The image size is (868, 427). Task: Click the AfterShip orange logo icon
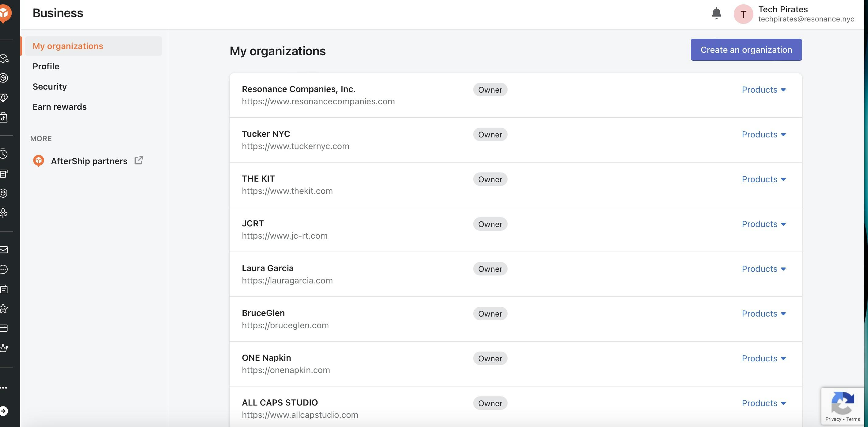(x=5, y=13)
